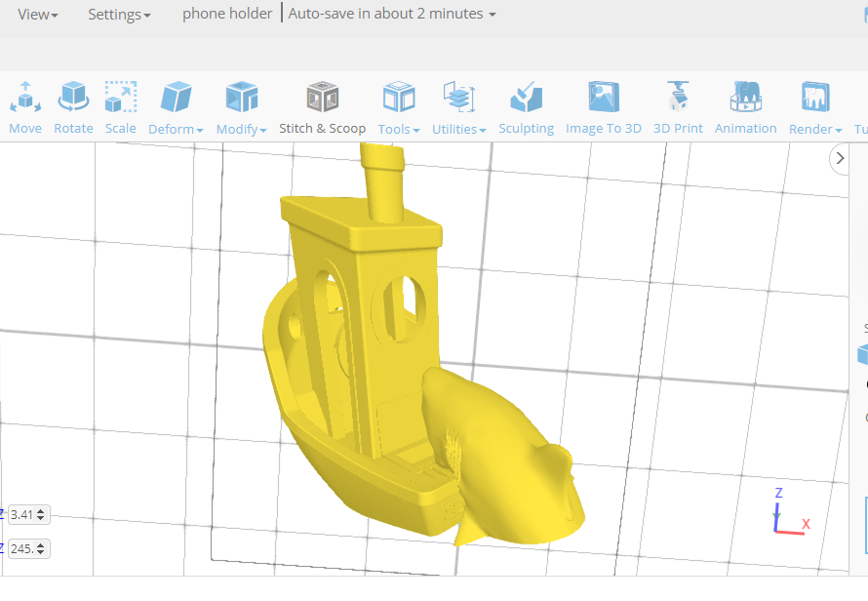Click the Scale label text
This screenshot has width=868, height=601.
coord(121,129)
